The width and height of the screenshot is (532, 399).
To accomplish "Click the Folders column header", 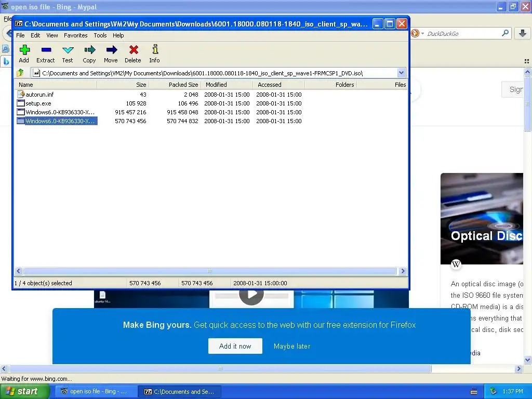I will (330, 85).
